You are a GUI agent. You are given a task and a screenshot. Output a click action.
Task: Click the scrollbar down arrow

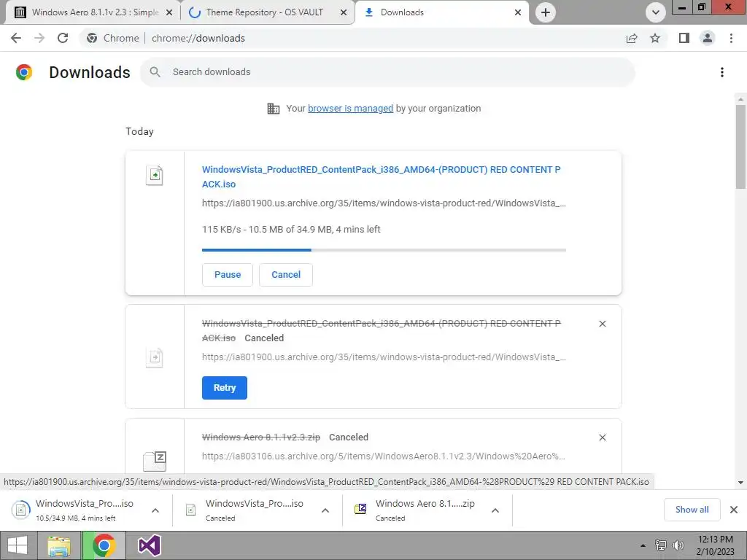point(740,483)
